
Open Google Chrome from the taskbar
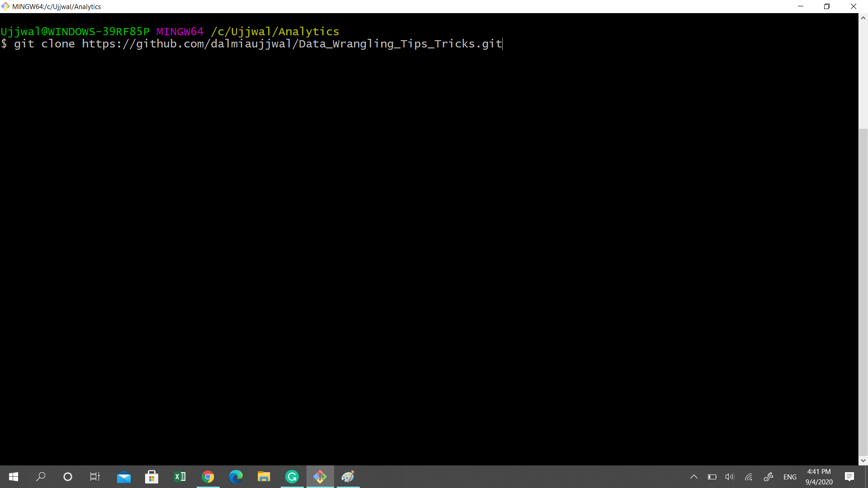click(x=208, y=477)
